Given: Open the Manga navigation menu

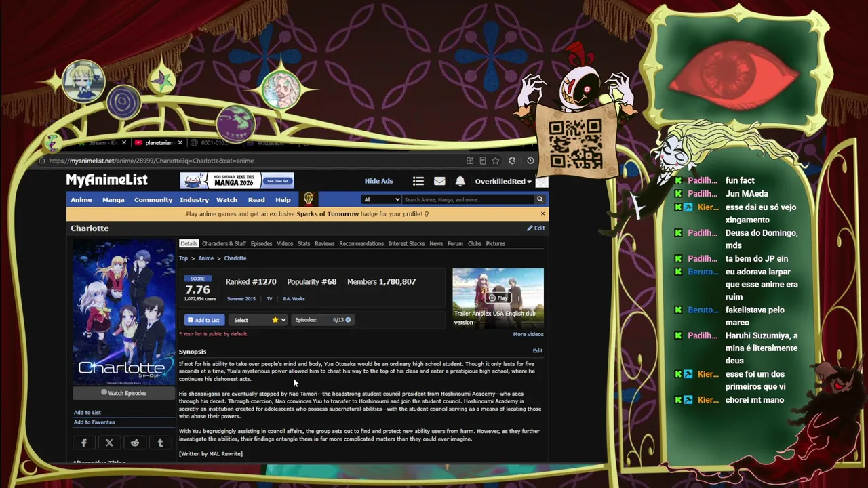Looking at the screenshot, I should coord(113,200).
